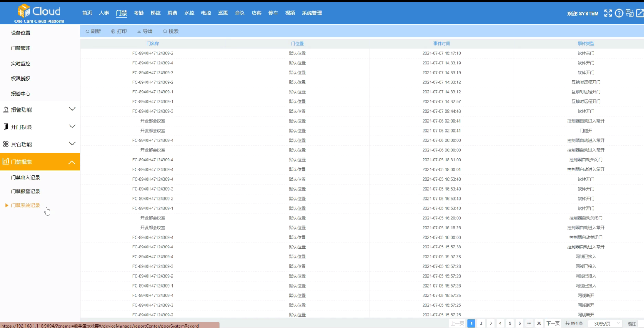Click the 打印 print icon in toolbar
The image size is (644, 328).
point(113,31)
